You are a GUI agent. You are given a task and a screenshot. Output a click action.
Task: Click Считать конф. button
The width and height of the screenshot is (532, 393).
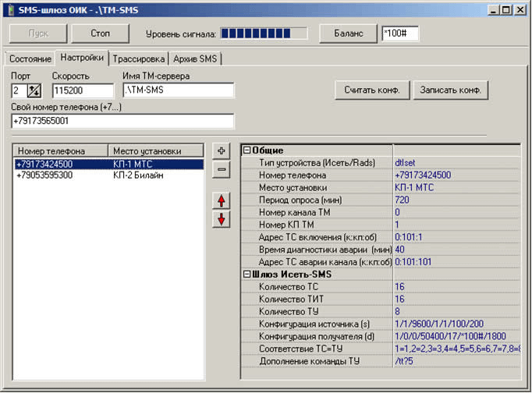(372, 90)
